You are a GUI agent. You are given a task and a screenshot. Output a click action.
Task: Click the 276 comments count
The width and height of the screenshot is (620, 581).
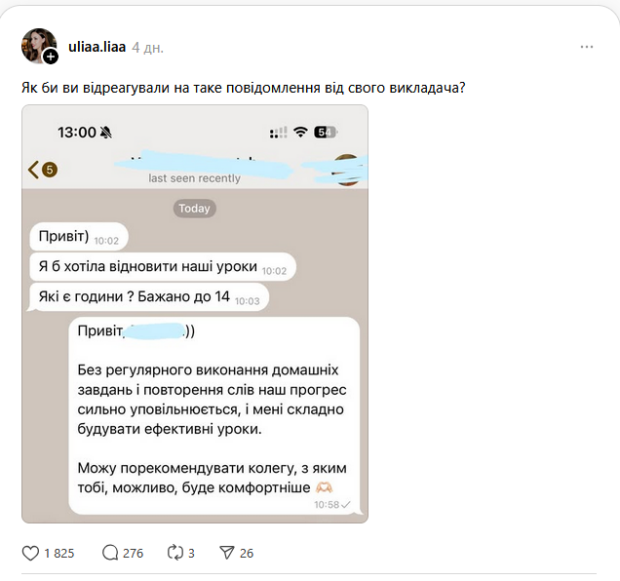133,553
